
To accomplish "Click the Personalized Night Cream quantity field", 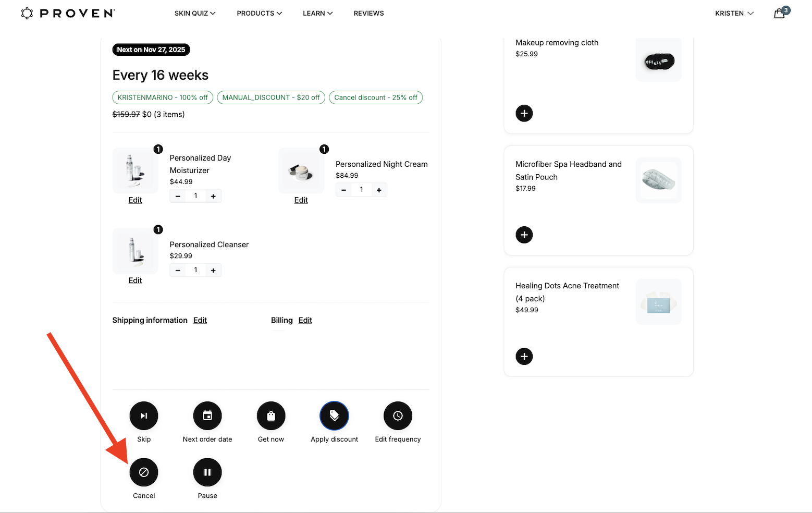I will (361, 190).
